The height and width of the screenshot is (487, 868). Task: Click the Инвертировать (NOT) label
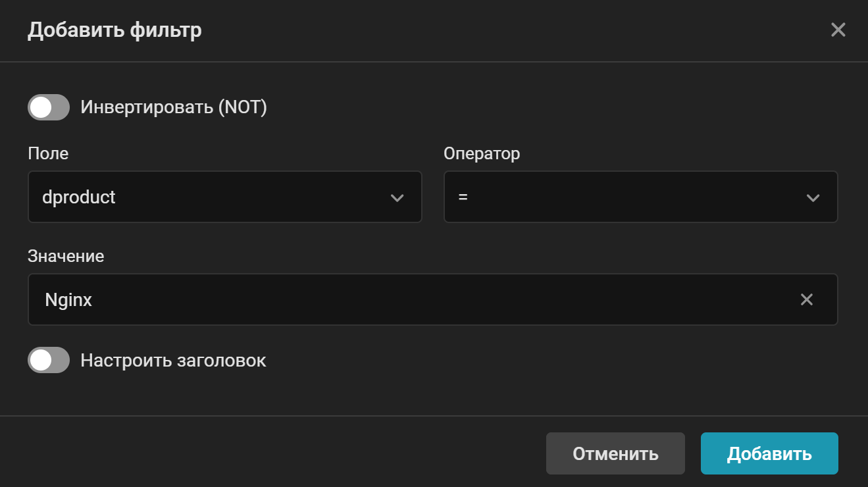176,107
